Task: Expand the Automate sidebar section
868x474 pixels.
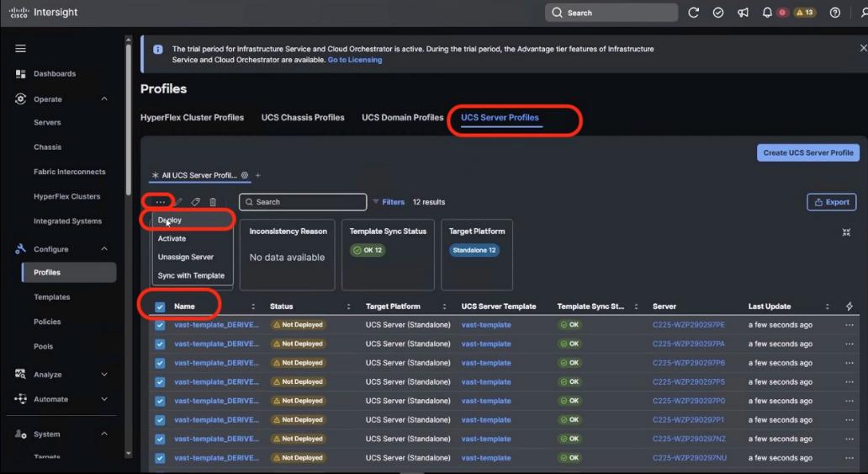Action: (104, 399)
